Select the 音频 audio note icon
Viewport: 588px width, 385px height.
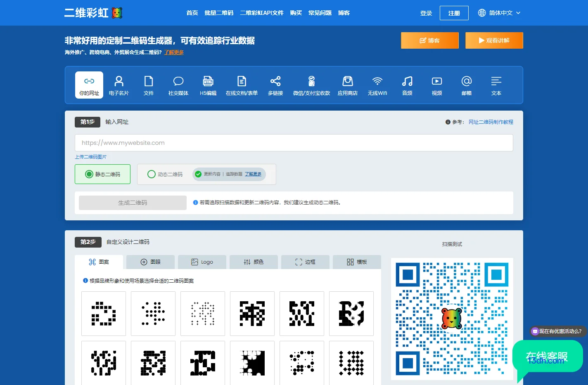[407, 81]
